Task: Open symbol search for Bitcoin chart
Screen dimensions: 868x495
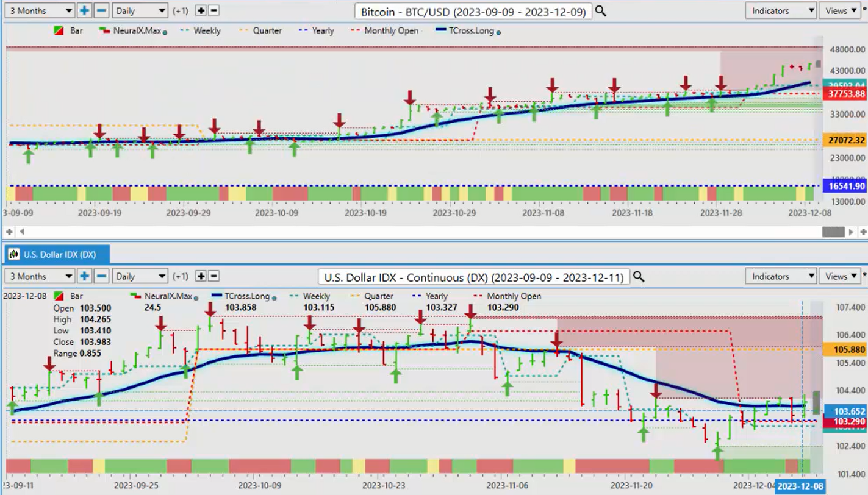Action: pyautogui.click(x=600, y=11)
